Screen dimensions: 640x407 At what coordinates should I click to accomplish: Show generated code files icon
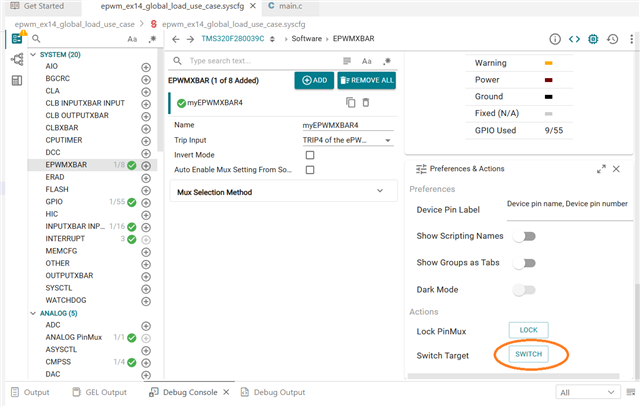coord(574,39)
